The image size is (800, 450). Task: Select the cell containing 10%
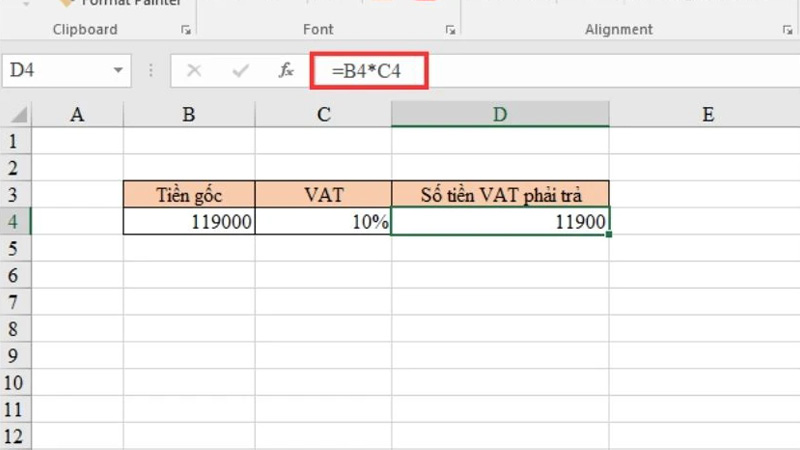[323, 221]
